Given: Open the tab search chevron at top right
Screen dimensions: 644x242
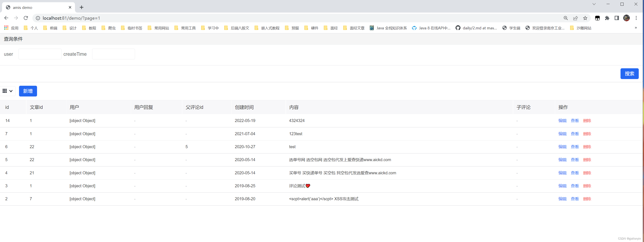Looking at the screenshot, I should point(594,4).
